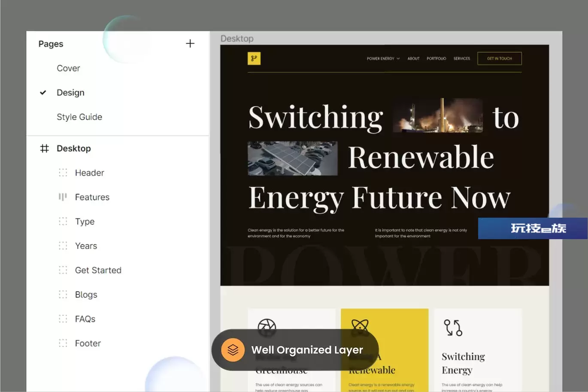Select the yellow Renewable feature card
Viewport: 588px width, 392px height.
coord(385,350)
